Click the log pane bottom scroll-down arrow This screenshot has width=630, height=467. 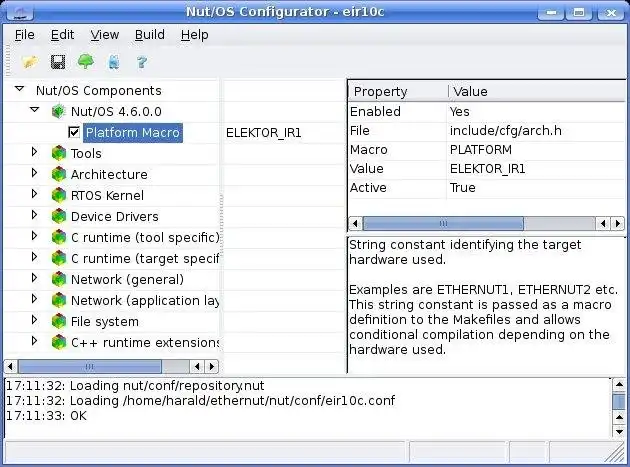[x=619, y=432]
